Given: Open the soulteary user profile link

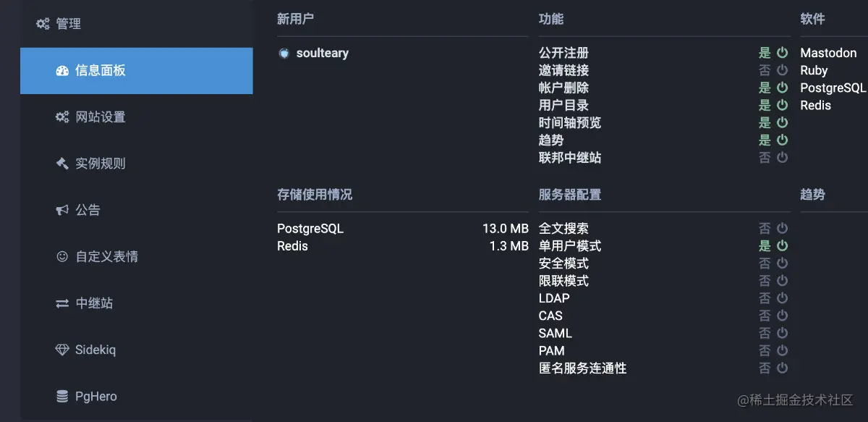Looking at the screenshot, I should [323, 52].
